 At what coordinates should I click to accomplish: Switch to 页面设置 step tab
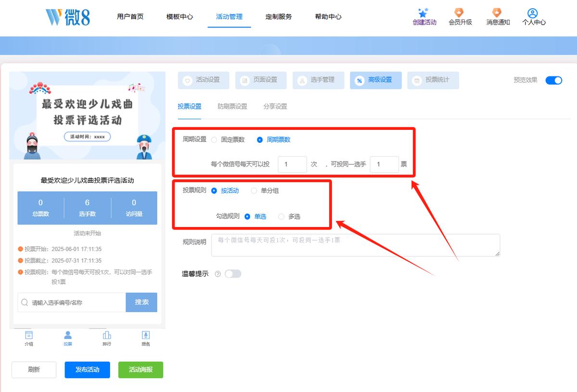coord(261,80)
